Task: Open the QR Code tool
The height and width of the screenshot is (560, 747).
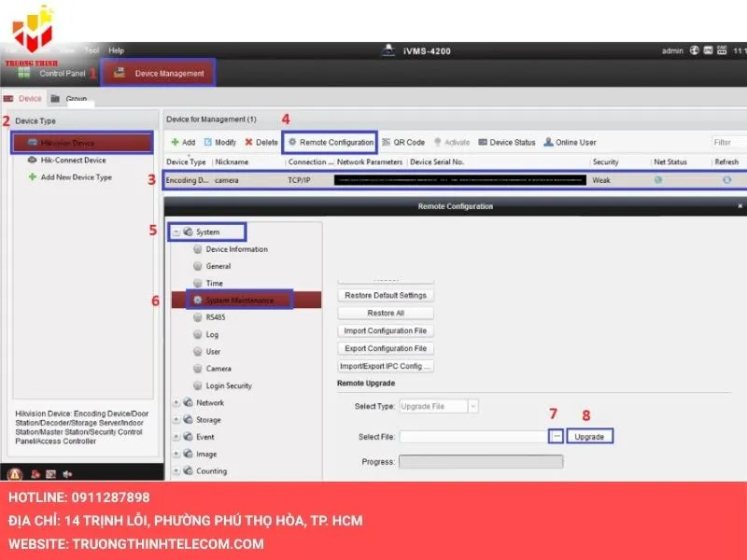Action: (387, 143)
